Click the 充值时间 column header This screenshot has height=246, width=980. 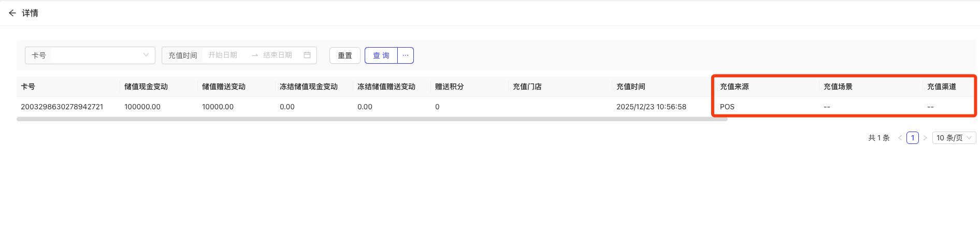coord(631,86)
